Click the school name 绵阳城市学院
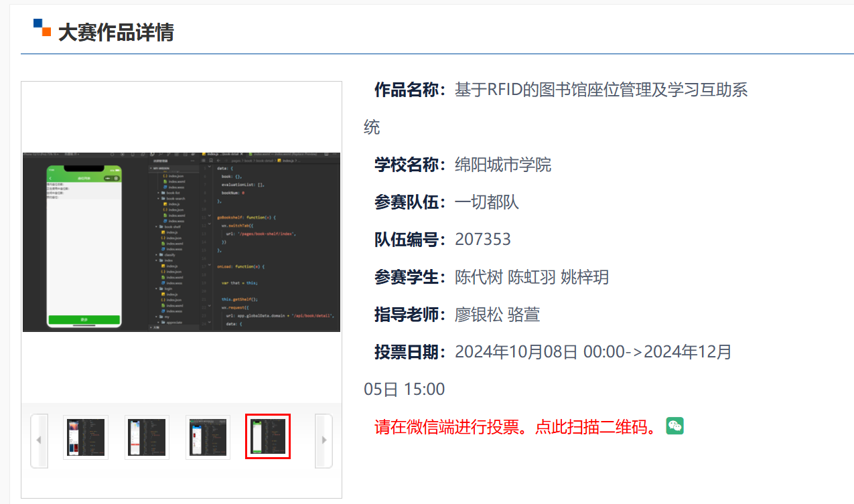 pos(503,165)
